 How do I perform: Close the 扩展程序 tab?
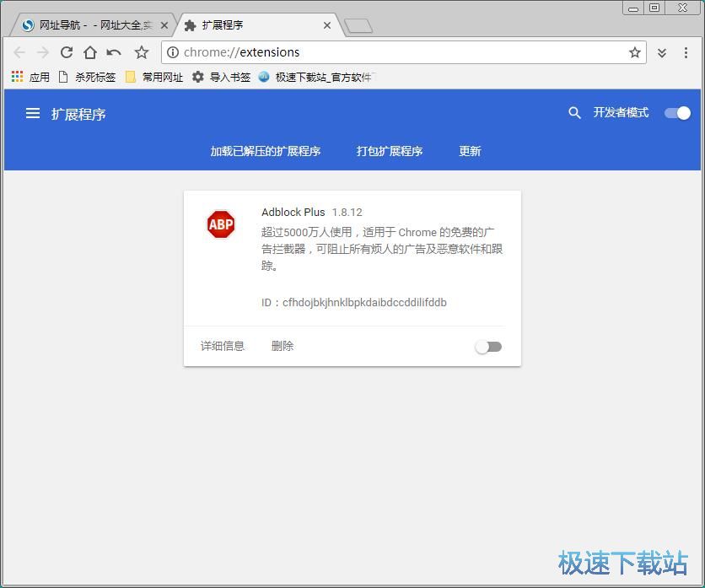[x=327, y=25]
